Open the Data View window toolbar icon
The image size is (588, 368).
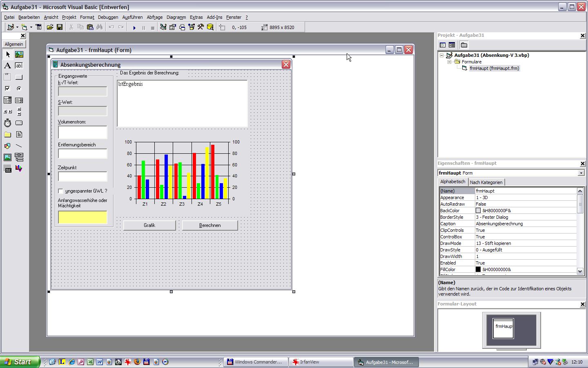click(210, 27)
